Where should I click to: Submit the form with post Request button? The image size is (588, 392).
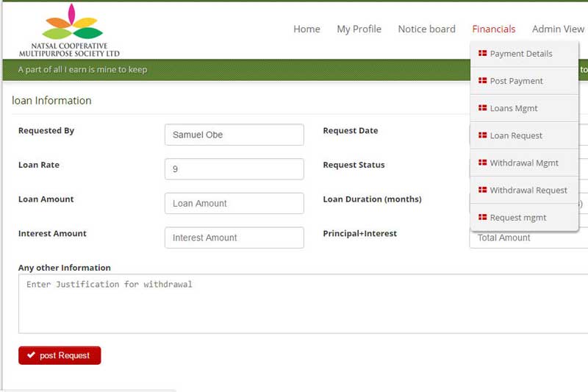coord(60,355)
